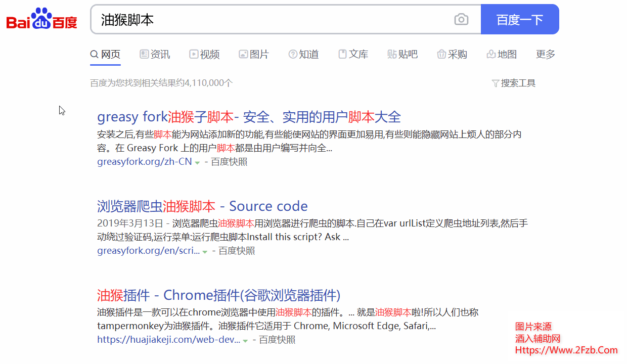Click the greasyfork.org/zh-CN URL link
627x364 pixels.
point(145,162)
